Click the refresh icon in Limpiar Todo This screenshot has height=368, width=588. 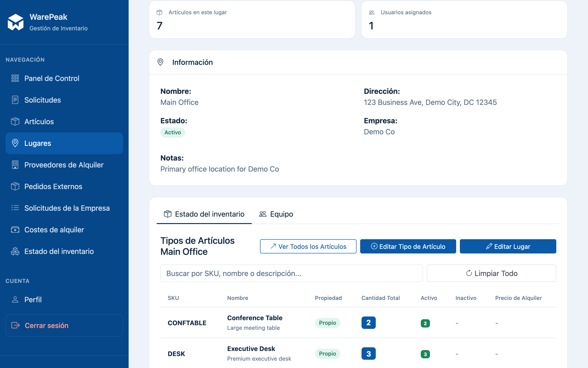point(469,273)
